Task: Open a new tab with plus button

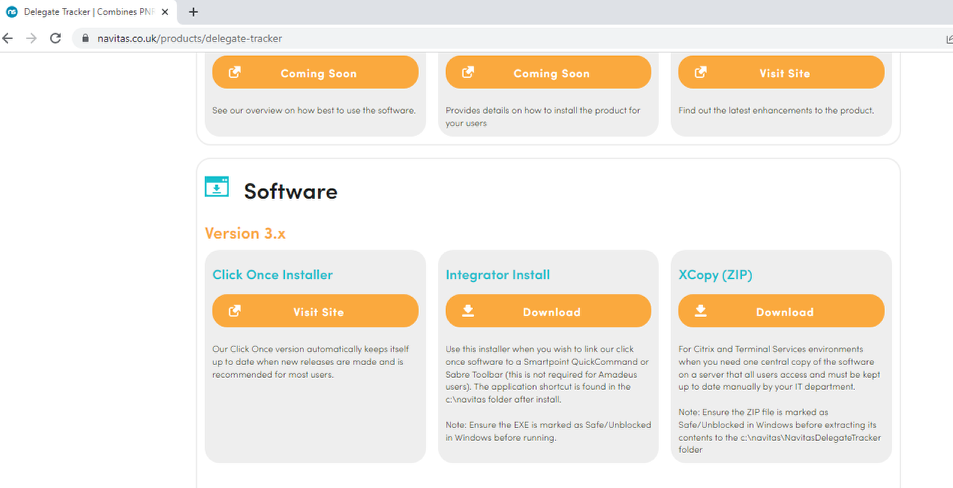Action: click(x=193, y=12)
